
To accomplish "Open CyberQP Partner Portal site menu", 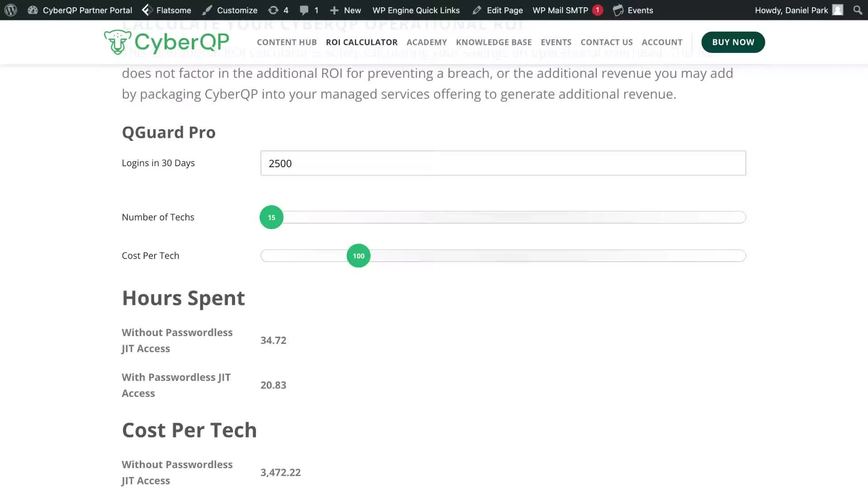I will tap(87, 10).
